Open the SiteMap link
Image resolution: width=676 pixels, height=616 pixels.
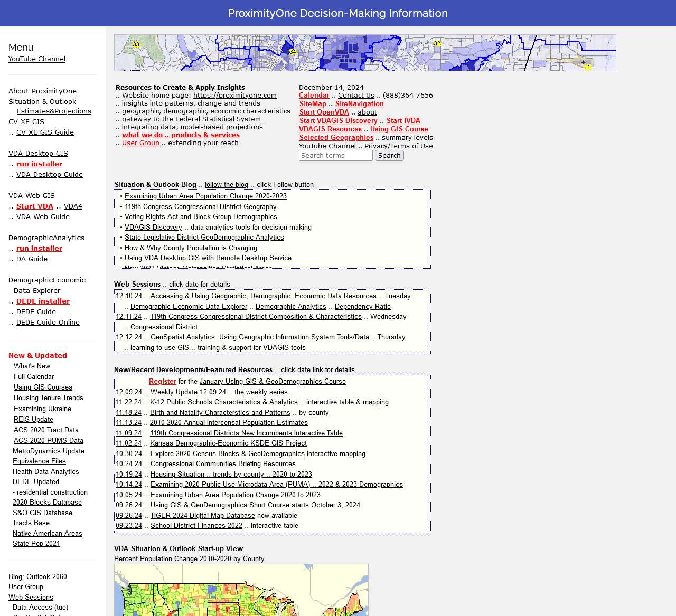(313, 104)
